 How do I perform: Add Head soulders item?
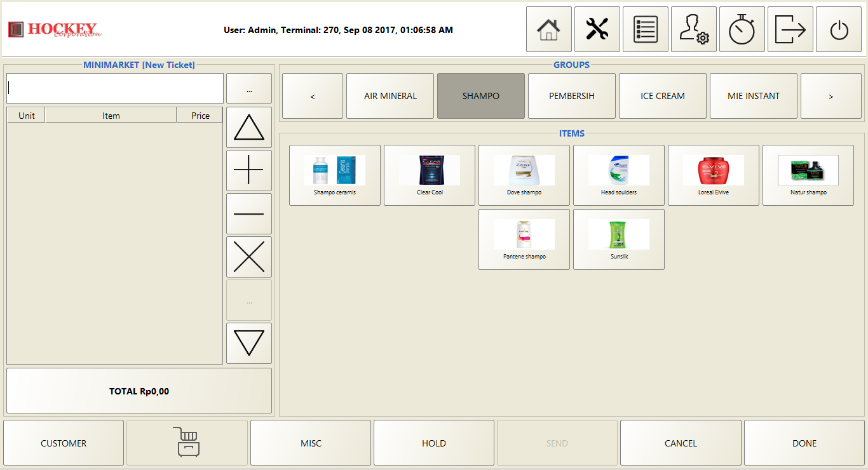pos(619,175)
